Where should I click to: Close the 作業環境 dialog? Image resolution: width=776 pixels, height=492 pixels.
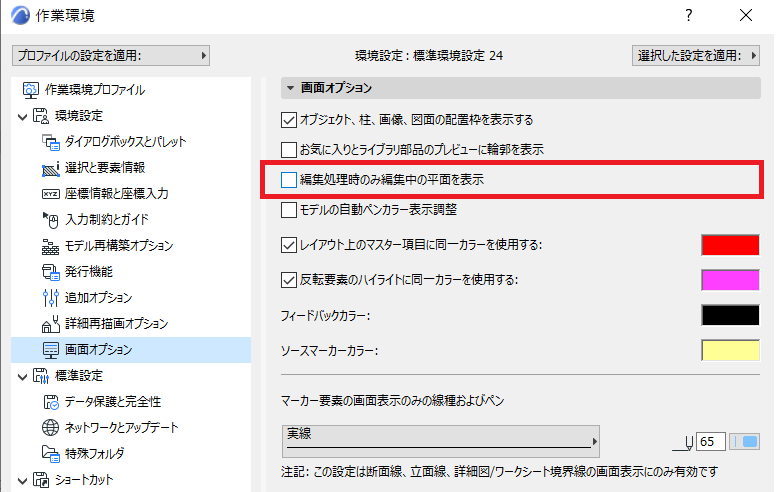746,15
